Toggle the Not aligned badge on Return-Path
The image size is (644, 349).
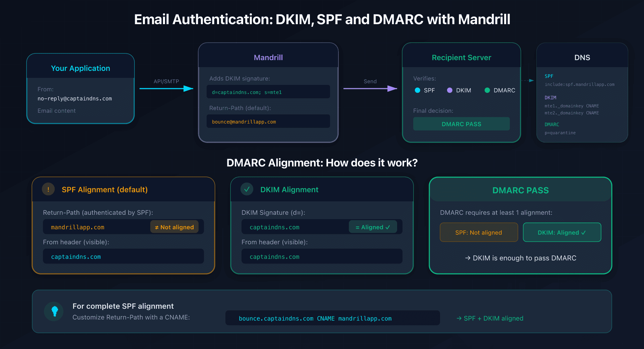coord(174,227)
